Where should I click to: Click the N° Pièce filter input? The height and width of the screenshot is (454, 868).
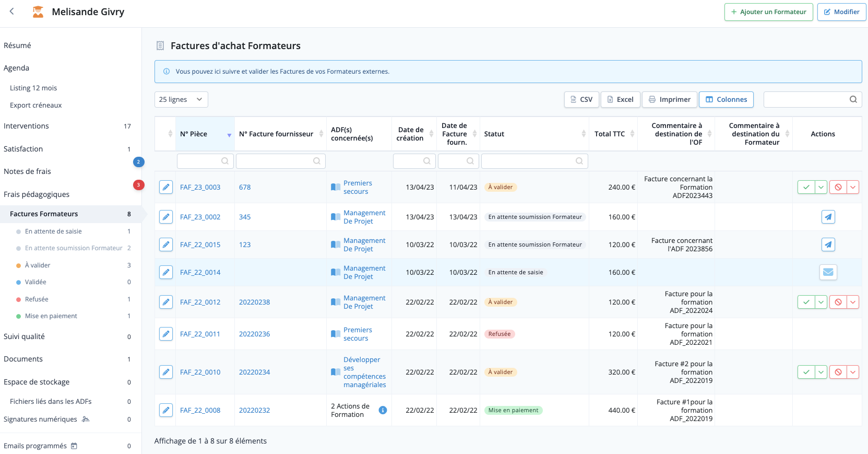tap(205, 161)
